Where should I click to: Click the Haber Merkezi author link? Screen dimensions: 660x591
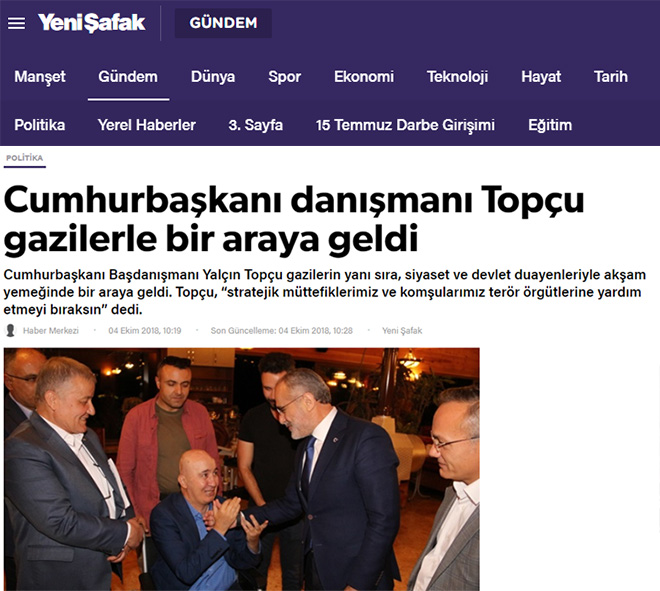coord(51,330)
